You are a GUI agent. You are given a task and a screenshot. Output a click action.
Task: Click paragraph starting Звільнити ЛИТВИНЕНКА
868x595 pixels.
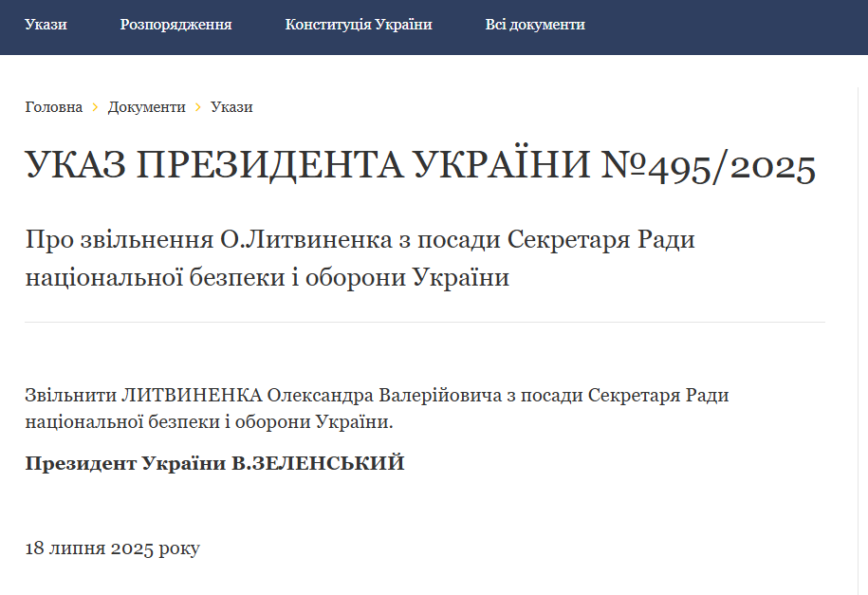tap(377, 408)
